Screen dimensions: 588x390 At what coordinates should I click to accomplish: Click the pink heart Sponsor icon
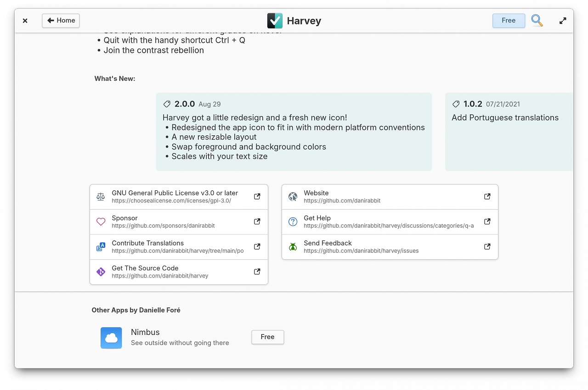[101, 222]
